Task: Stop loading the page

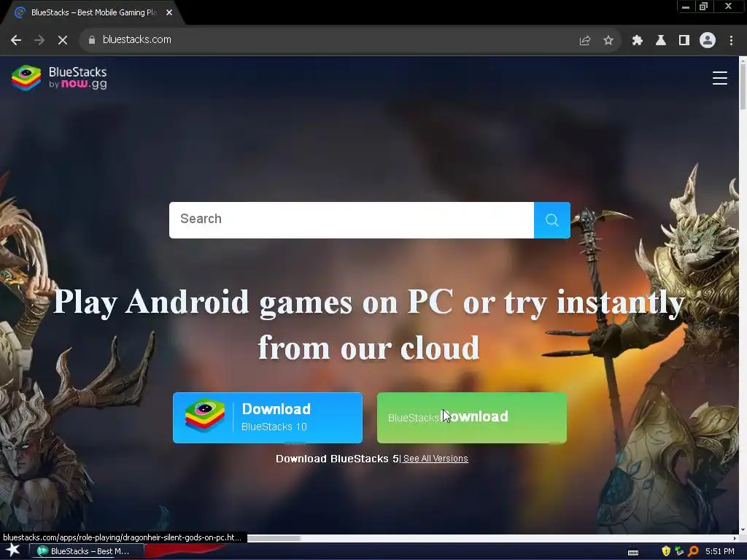Action: tap(63, 40)
